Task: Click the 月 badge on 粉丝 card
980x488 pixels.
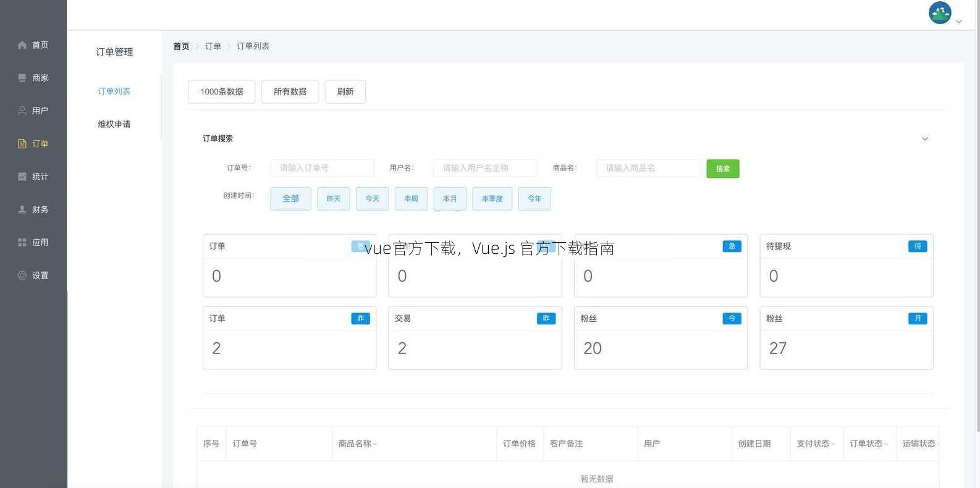Action: pyautogui.click(x=918, y=319)
